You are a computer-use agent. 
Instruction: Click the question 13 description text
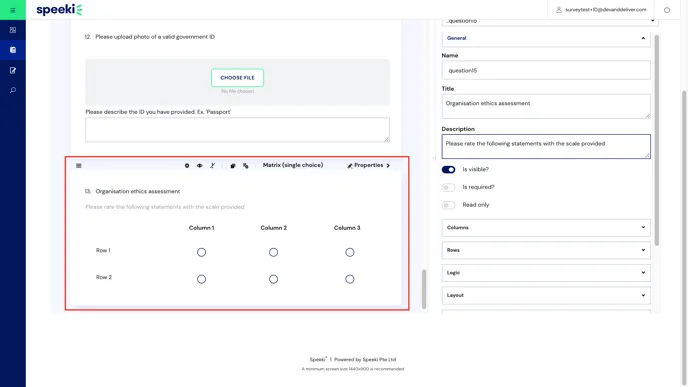(x=165, y=207)
